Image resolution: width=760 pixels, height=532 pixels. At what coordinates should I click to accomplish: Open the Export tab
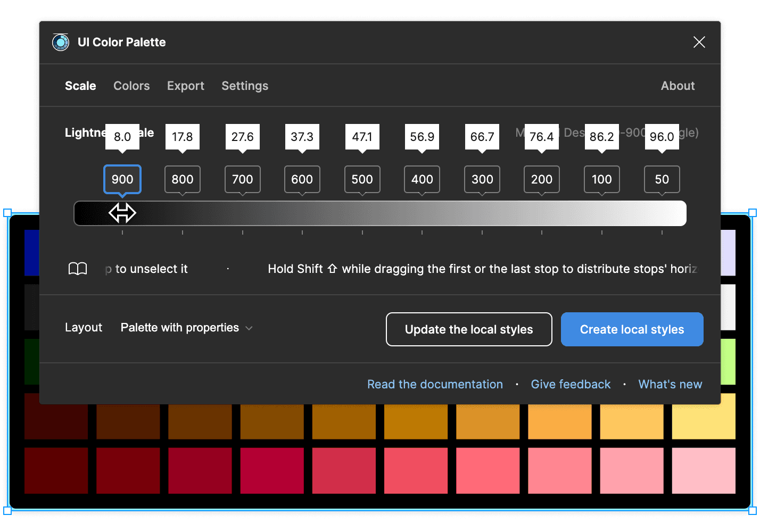pyautogui.click(x=185, y=86)
